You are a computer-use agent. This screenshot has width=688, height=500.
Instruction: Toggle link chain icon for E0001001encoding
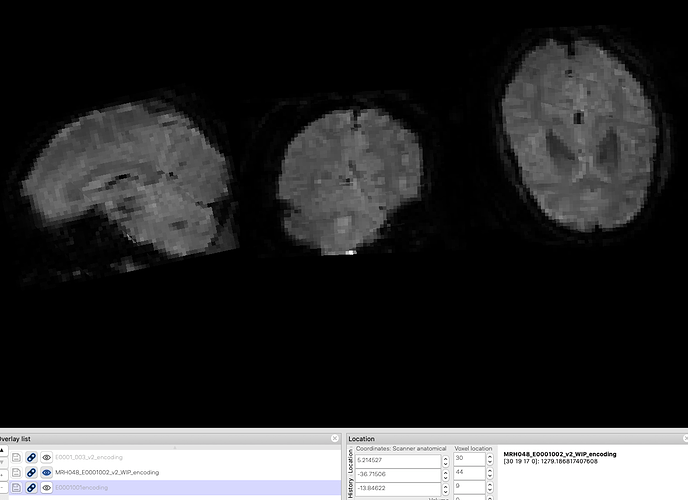[31, 487]
